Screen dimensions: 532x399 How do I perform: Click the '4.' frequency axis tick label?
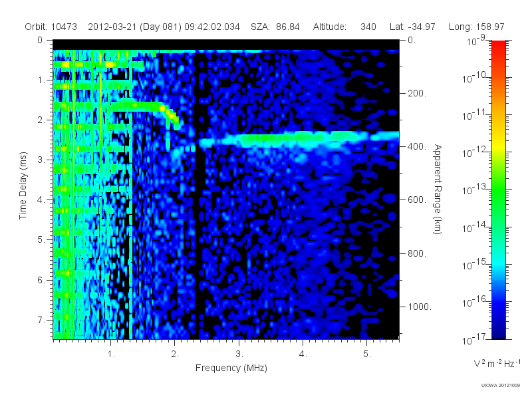pos(303,354)
